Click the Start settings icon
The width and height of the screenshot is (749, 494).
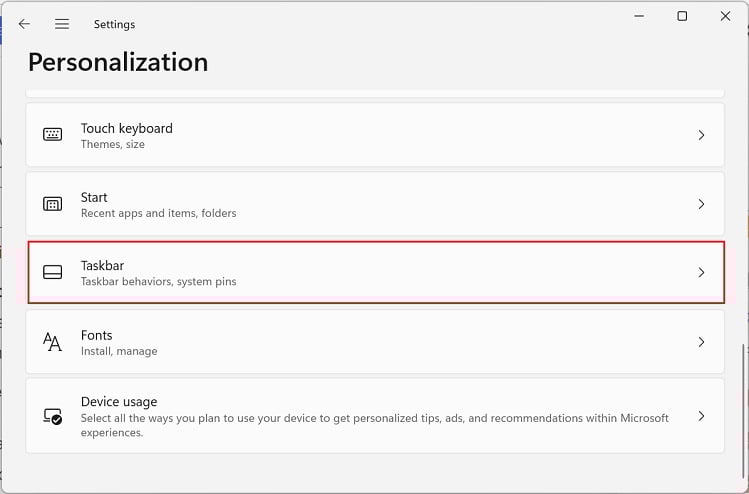click(x=53, y=204)
